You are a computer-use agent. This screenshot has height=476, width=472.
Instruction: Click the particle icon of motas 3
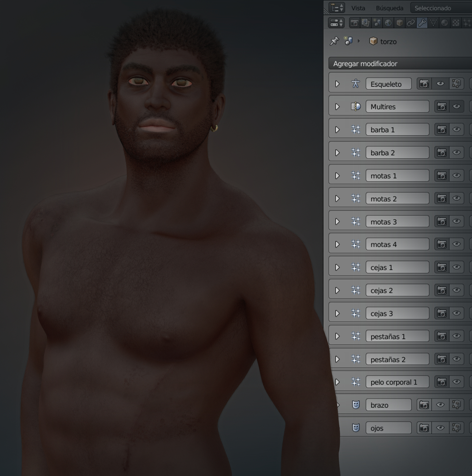pyautogui.click(x=355, y=221)
